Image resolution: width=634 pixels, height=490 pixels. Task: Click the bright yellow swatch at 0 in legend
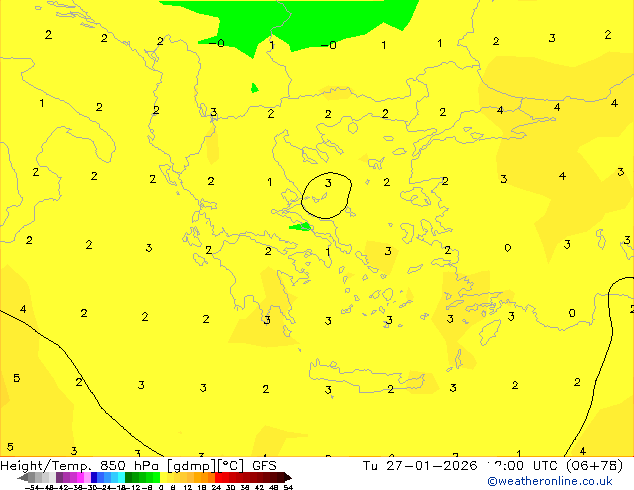(163, 477)
